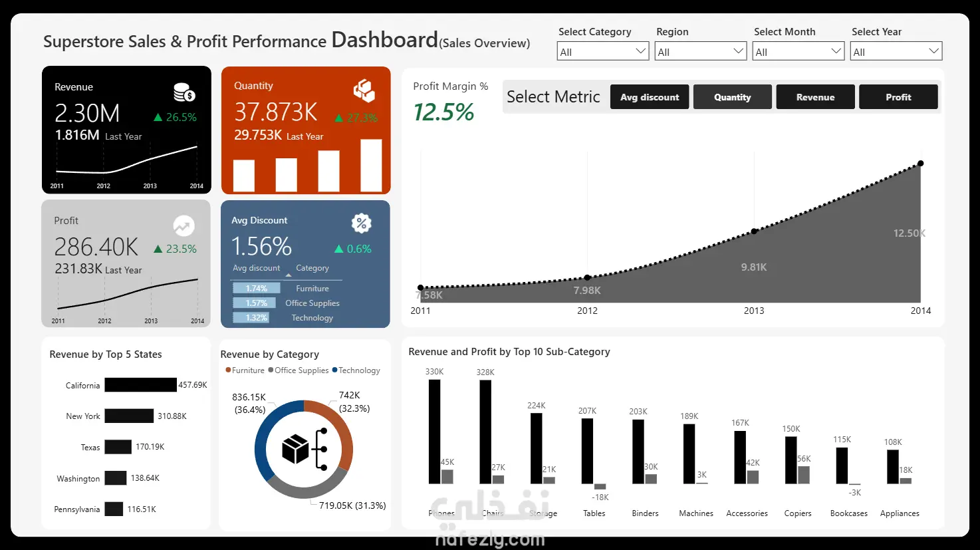Screen dimensions: 980x550
Task: Select the Profit metric button
Action: (x=898, y=97)
